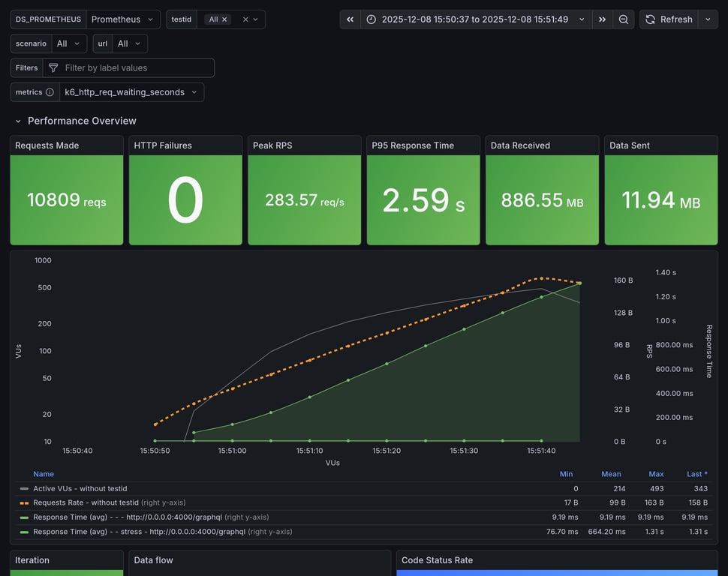Click the zoom out time range magnifier icon
728x576 pixels.
click(624, 19)
